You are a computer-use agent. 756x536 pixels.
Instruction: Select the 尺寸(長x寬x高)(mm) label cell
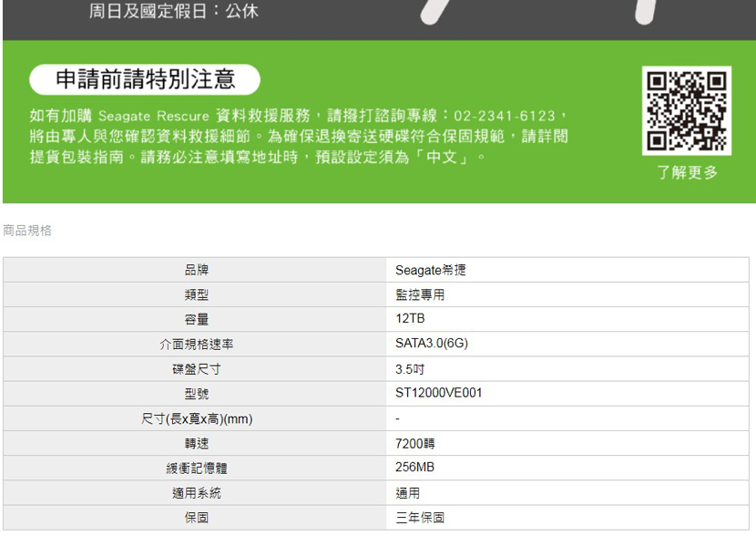coord(195,418)
